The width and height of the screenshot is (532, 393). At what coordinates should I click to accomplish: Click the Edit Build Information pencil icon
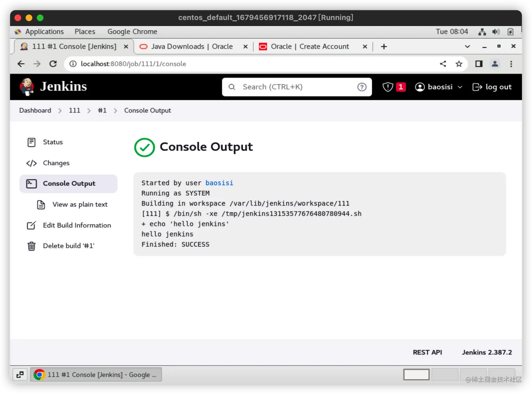tap(31, 225)
